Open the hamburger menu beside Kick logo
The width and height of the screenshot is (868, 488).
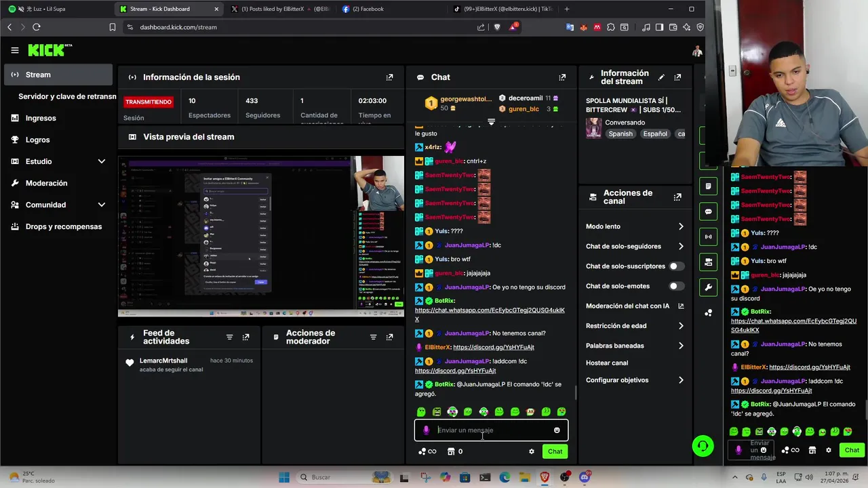click(15, 50)
